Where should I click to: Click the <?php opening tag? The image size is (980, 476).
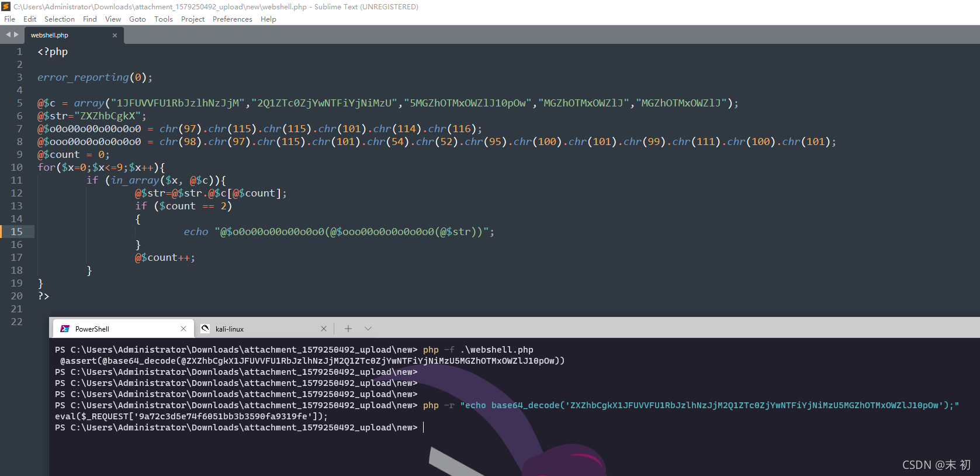(x=53, y=51)
